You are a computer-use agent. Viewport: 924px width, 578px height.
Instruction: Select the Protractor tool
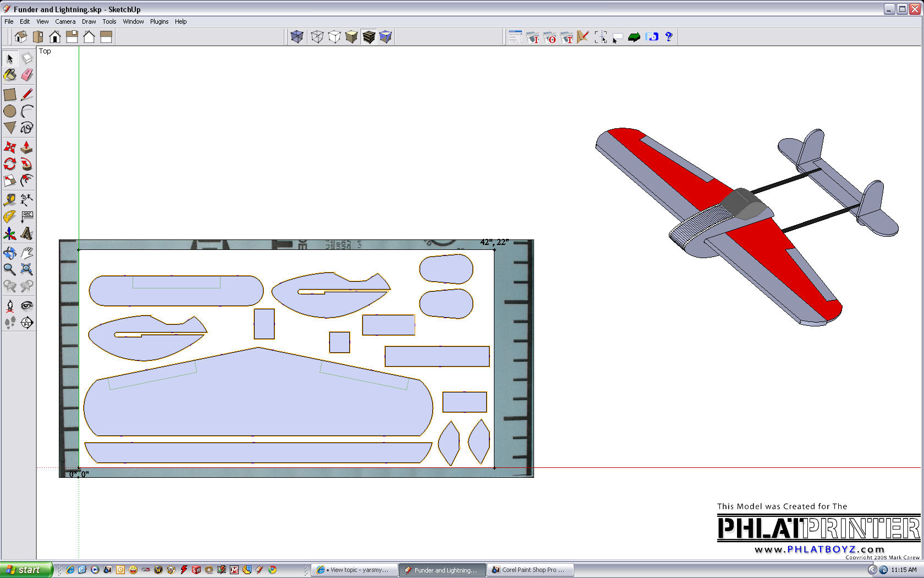(x=10, y=216)
